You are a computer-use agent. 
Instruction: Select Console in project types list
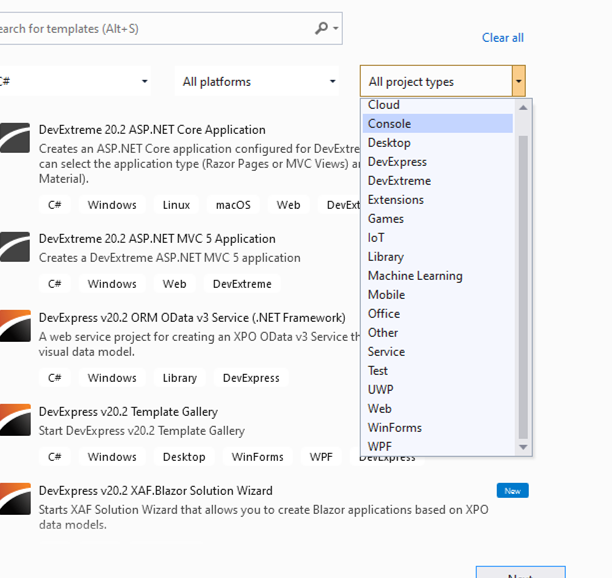coord(438,123)
